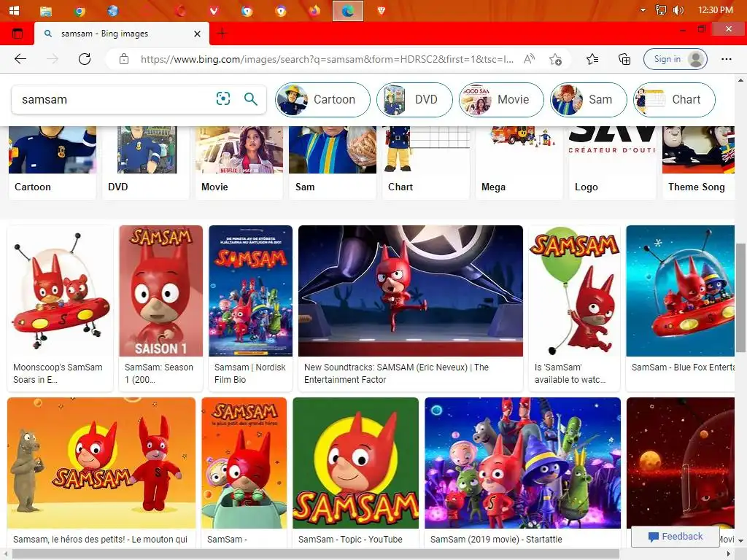Click the Feedback button

pyautogui.click(x=676, y=536)
